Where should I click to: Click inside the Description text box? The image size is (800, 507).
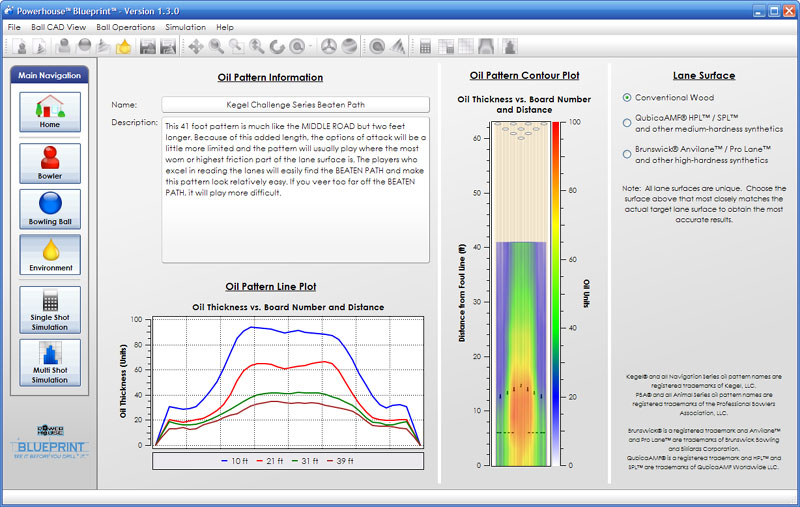(295, 190)
